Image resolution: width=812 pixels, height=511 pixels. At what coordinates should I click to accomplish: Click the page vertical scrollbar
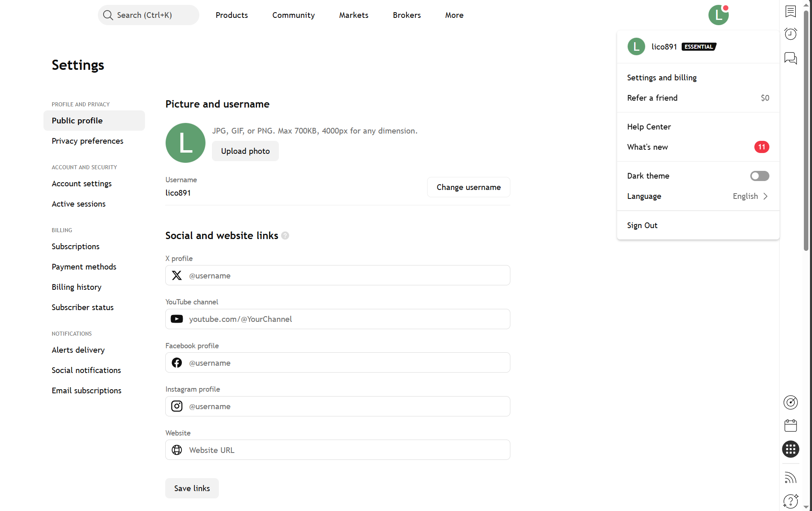point(806,130)
